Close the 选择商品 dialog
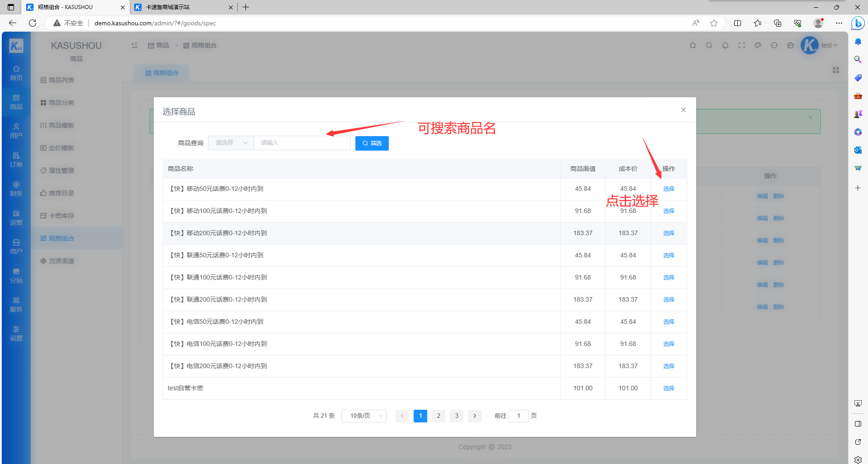This screenshot has width=868, height=464. [683, 110]
